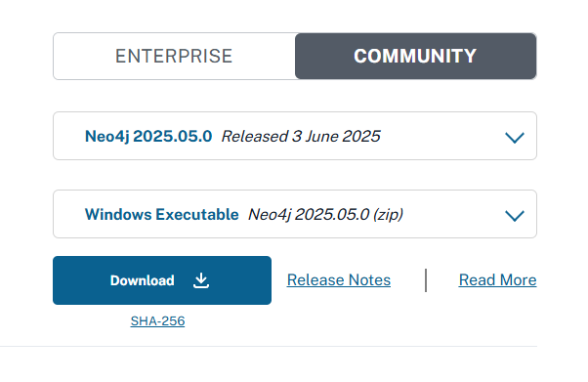Open the Neo4j 2025.05.0 version dropdown
Viewport: 588px width, 382px height.
pos(295,136)
